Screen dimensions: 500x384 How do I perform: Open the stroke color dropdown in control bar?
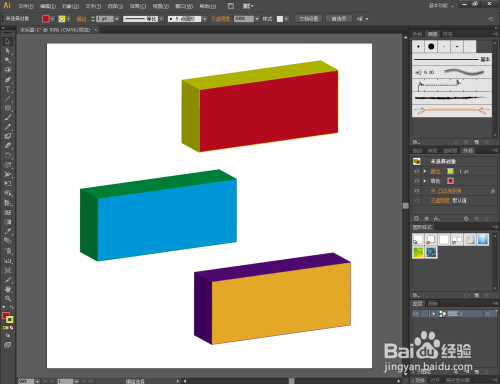click(x=68, y=19)
